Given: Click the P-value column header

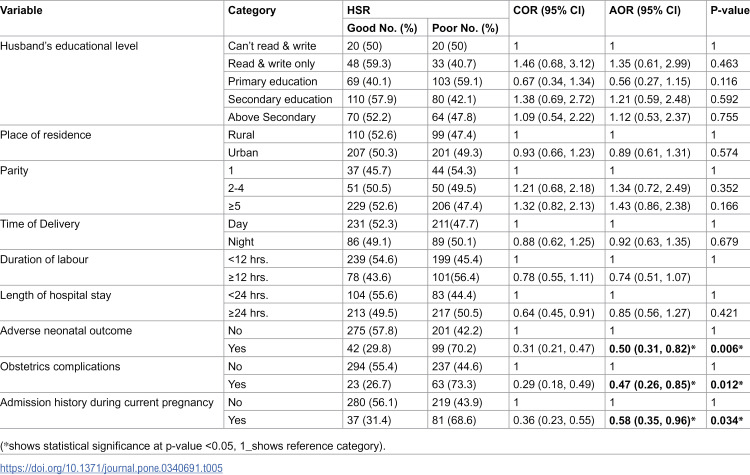Looking at the screenshot, I should (x=729, y=11).
